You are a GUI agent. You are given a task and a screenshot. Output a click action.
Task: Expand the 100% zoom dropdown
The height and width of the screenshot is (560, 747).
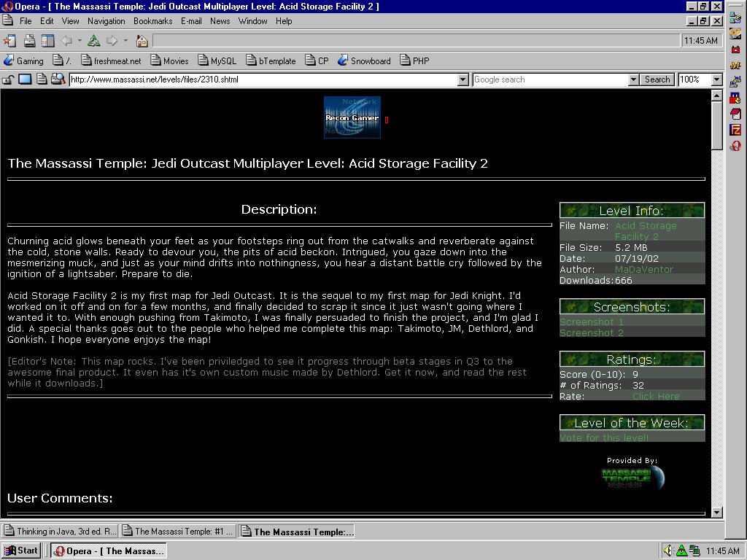click(x=717, y=79)
